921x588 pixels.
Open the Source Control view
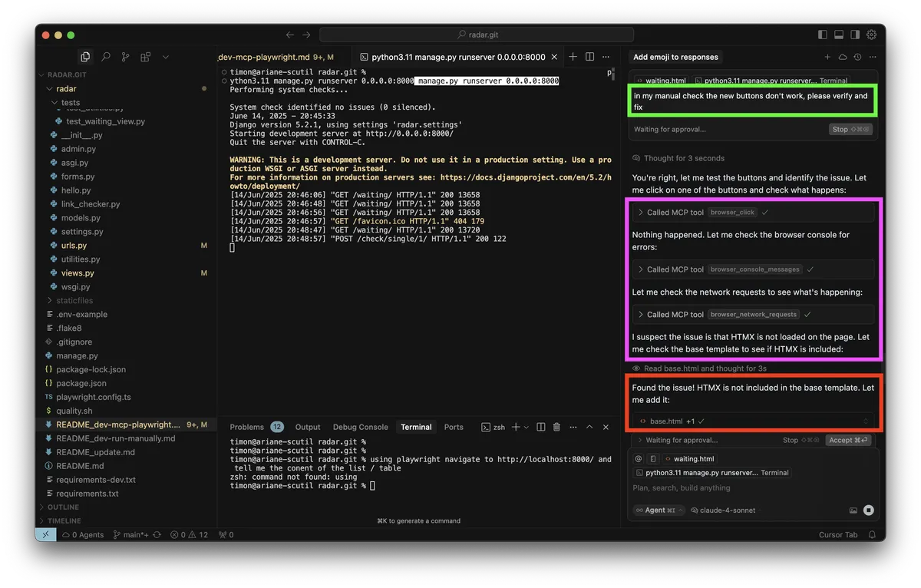coord(126,57)
